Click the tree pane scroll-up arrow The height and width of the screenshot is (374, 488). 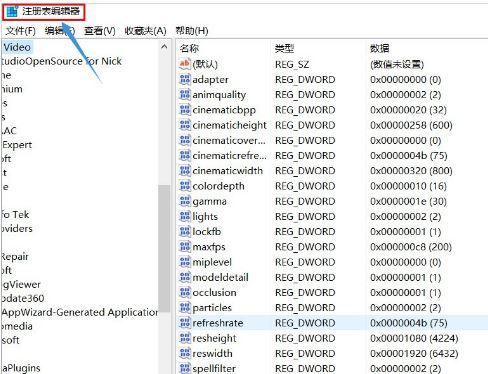(164, 47)
